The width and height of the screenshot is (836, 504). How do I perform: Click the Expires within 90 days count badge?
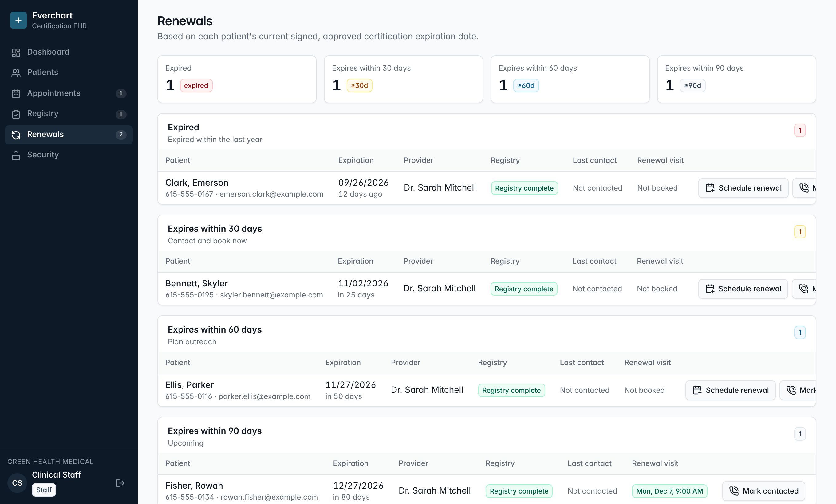800,434
